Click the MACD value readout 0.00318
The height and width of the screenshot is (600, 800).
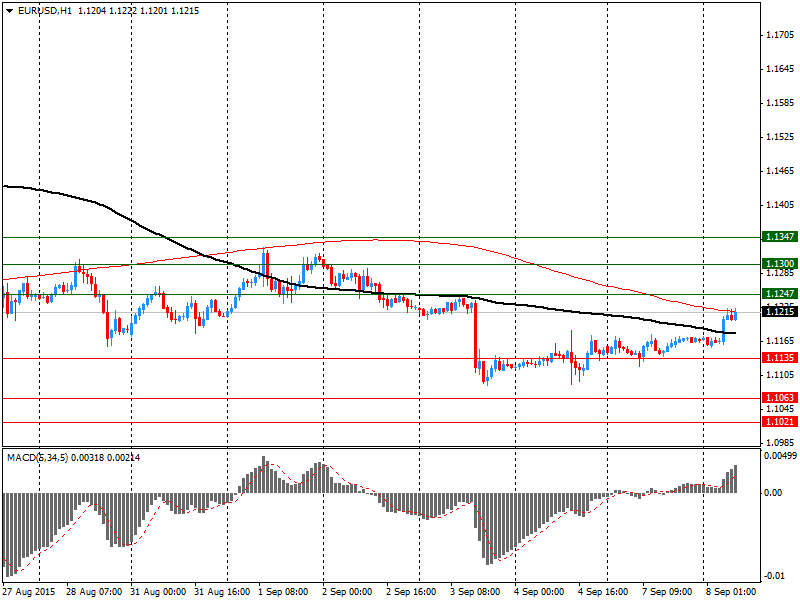point(87,458)
